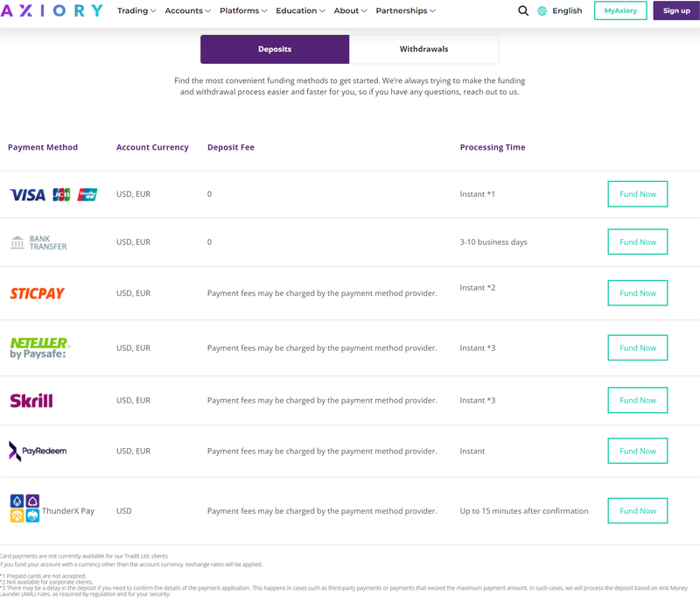Click the Neteller by Paysafe logo
This screenshot has width=700, height=603.
coord(40,348)
